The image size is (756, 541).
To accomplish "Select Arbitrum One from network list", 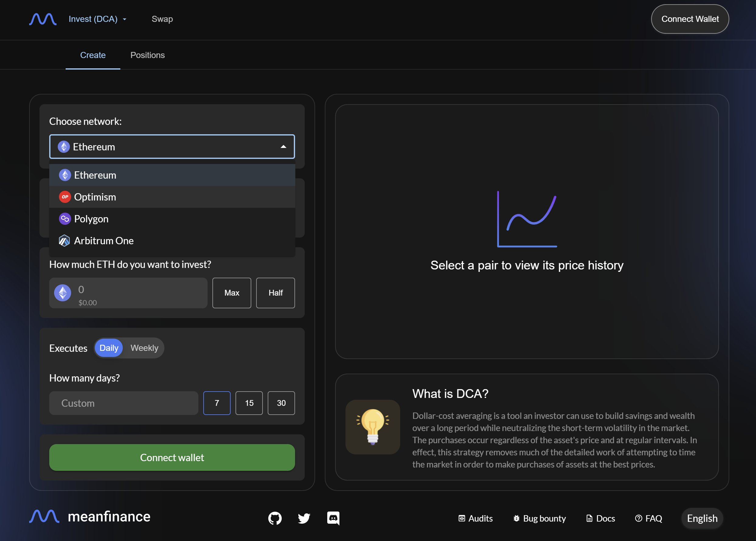I will [172, 241].
